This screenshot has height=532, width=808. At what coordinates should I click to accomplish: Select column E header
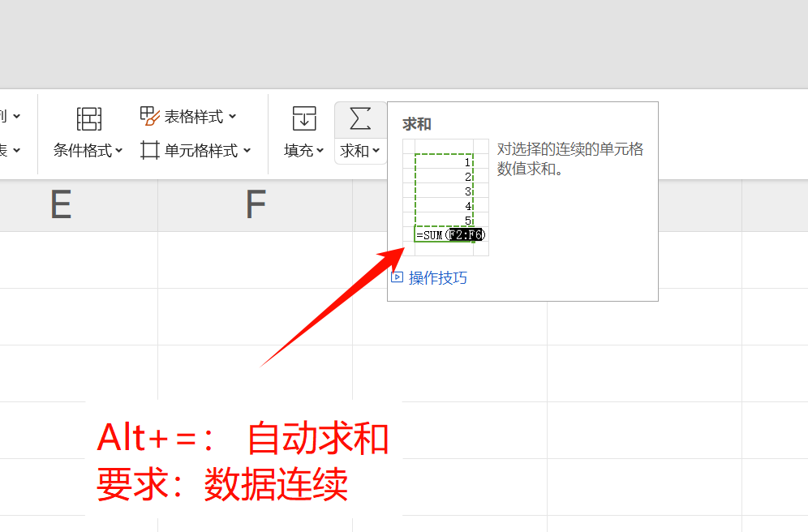pyautogui.click(x=62, y=205)
